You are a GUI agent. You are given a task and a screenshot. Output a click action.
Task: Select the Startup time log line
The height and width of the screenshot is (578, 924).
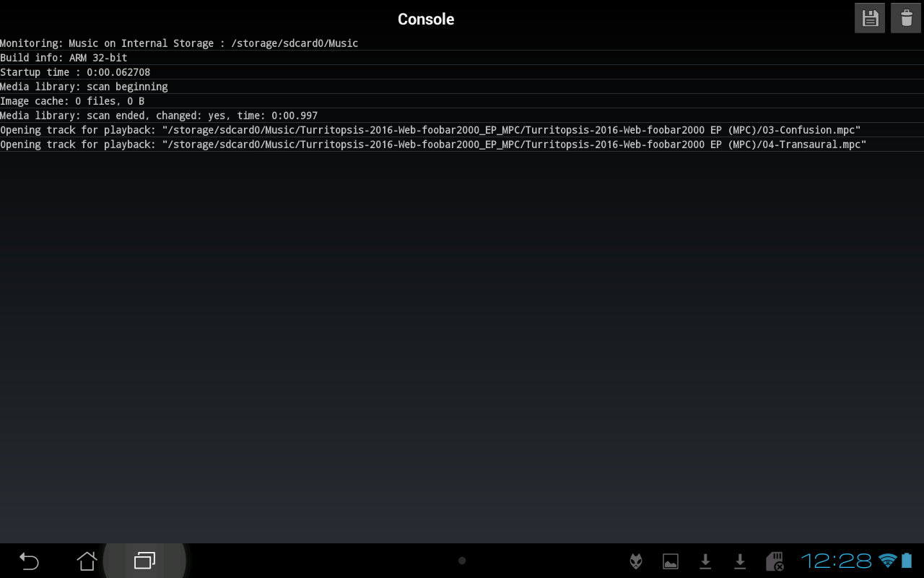(x=75, y=72)
